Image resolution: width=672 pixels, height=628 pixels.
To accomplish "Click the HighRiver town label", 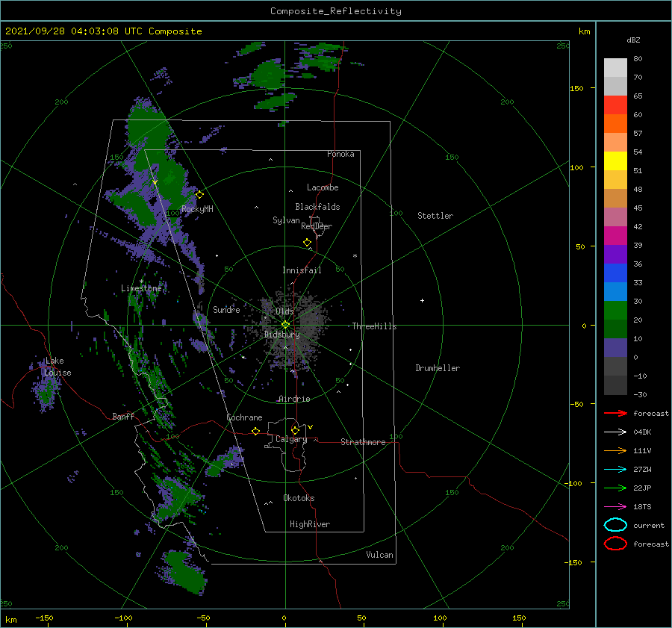I will click(309, 524).
